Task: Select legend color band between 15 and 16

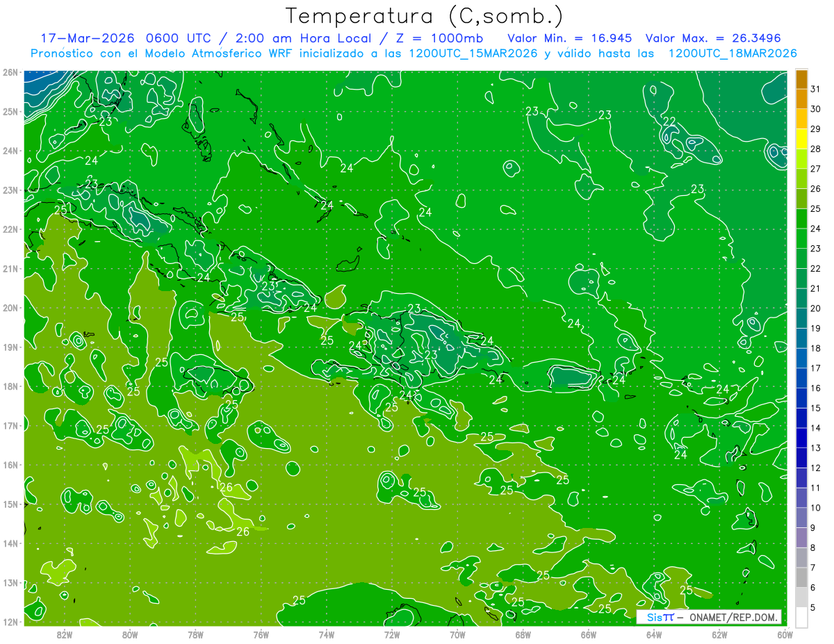Action: click(801, 398)
